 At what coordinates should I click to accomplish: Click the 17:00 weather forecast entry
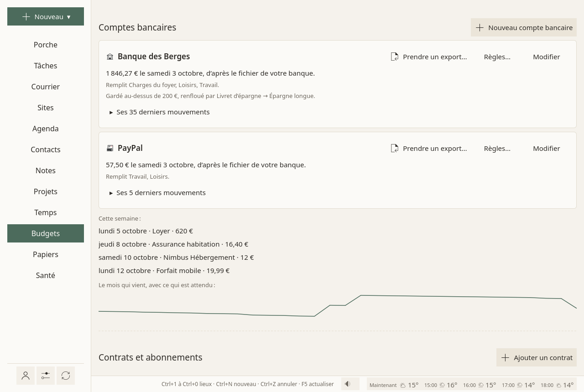click(x=518, y=385)
